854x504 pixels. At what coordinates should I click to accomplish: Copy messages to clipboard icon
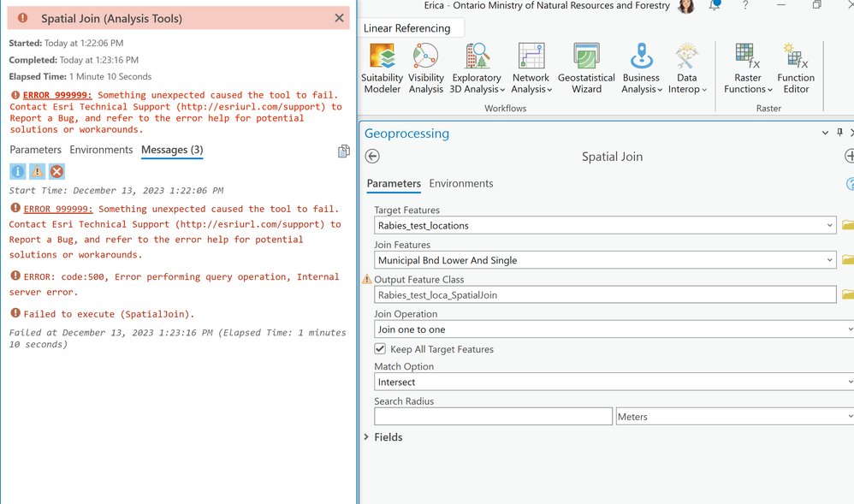(x=344, y=151)
